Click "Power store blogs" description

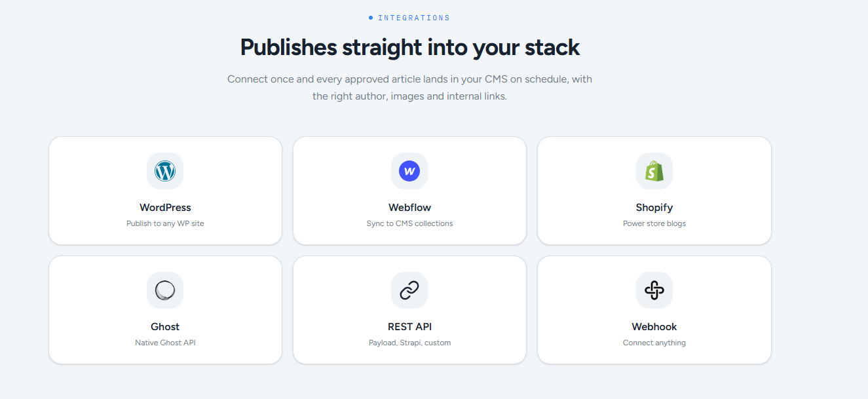pyautogui.click(x=654, y=223)
